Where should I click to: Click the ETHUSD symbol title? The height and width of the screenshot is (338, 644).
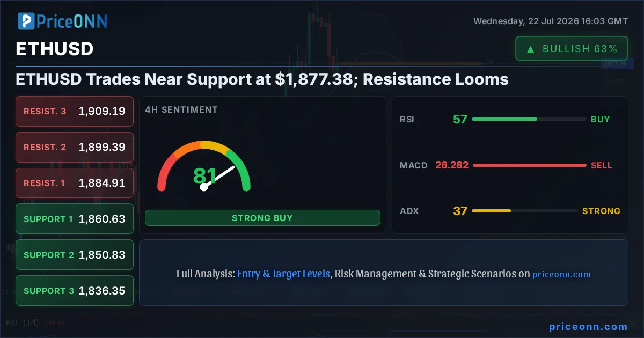54,49
